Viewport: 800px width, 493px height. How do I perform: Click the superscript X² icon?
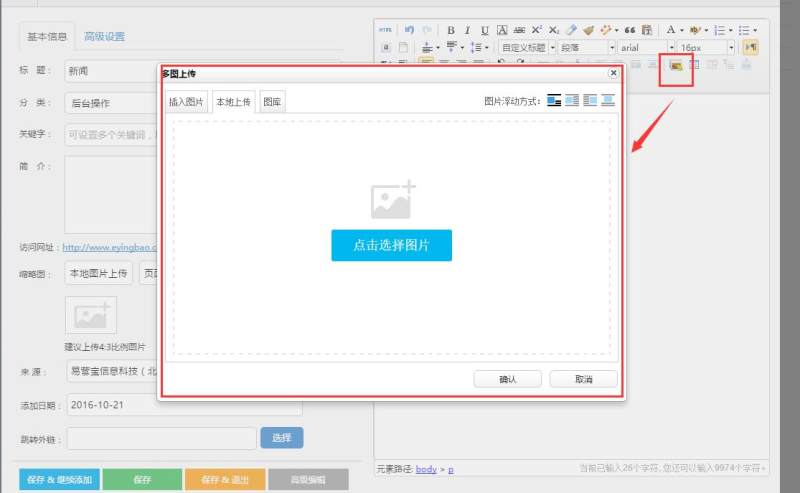click(537, 30)
